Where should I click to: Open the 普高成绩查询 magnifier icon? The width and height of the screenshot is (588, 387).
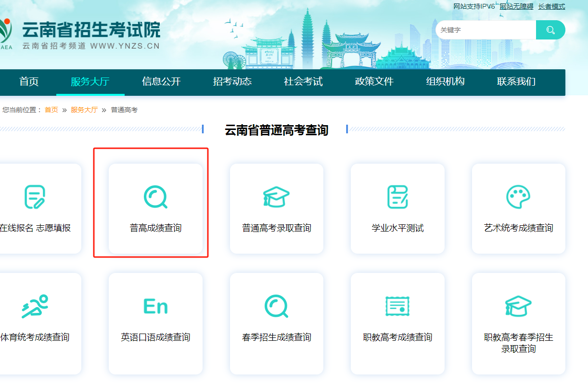pos(155,197)
